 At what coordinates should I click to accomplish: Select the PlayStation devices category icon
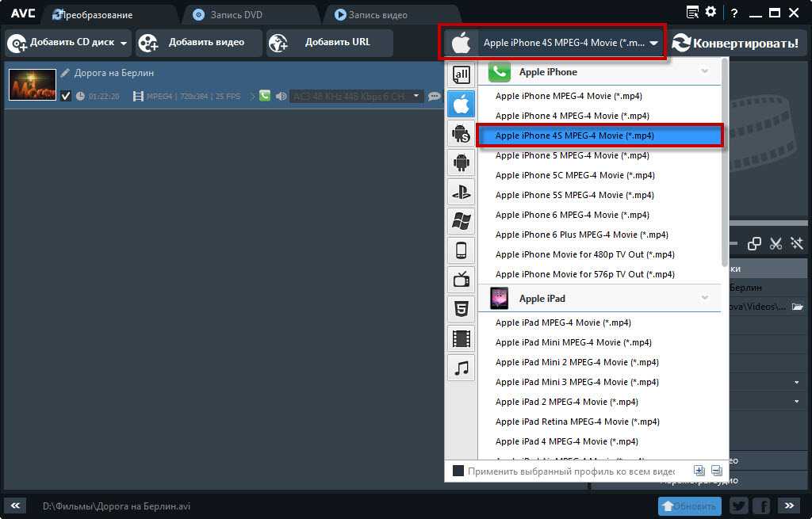[461, 191]
